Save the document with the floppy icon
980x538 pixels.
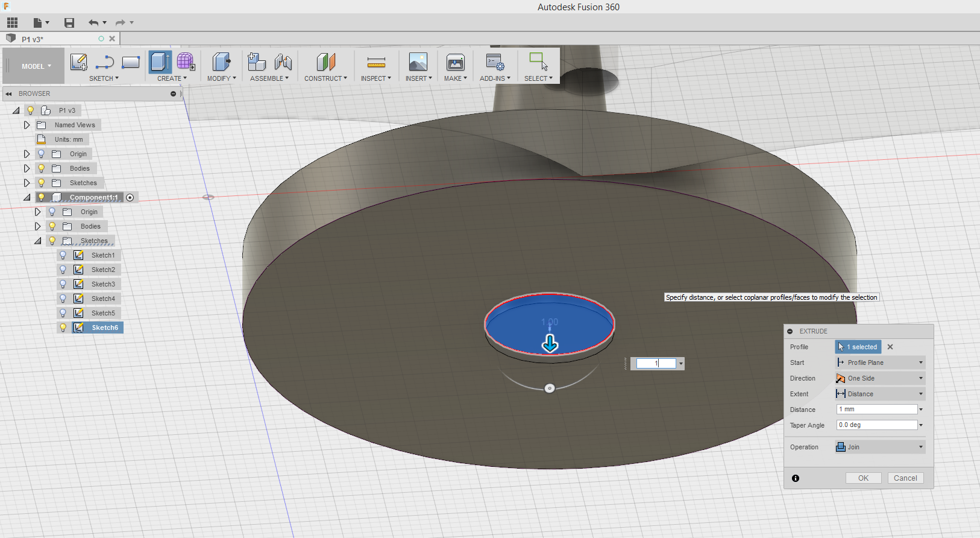coord(69,23)
